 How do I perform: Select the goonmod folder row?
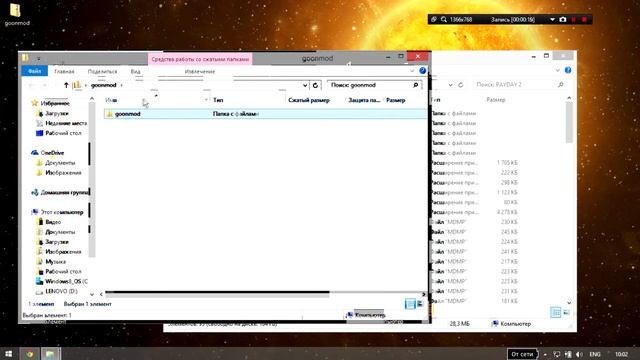coord(265,114)
